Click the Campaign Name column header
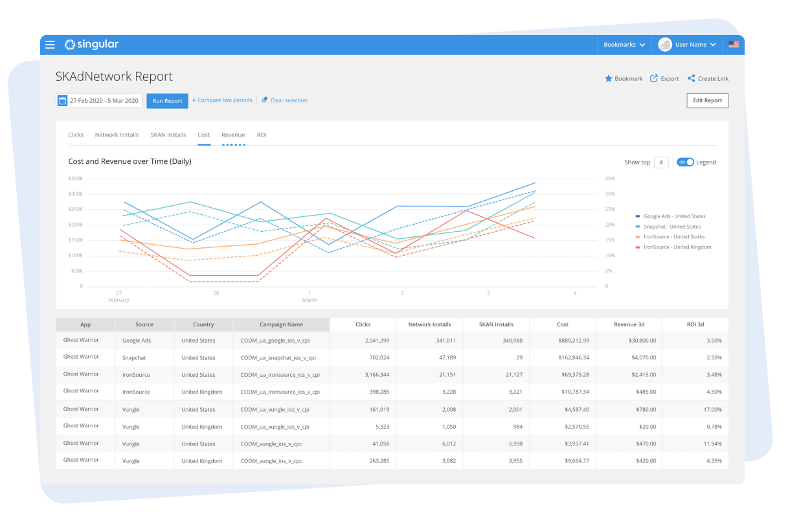812x518 pixels. [x=281, y=324]
